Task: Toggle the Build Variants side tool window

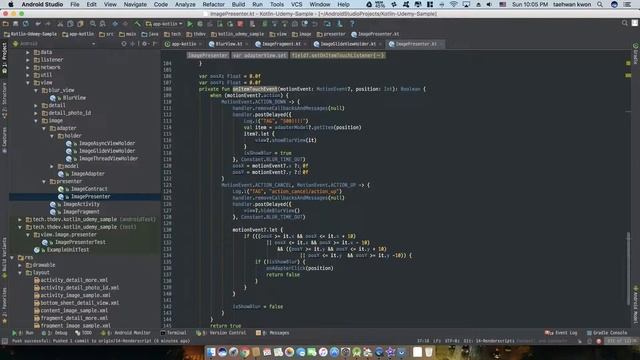Action: point(4,257)
